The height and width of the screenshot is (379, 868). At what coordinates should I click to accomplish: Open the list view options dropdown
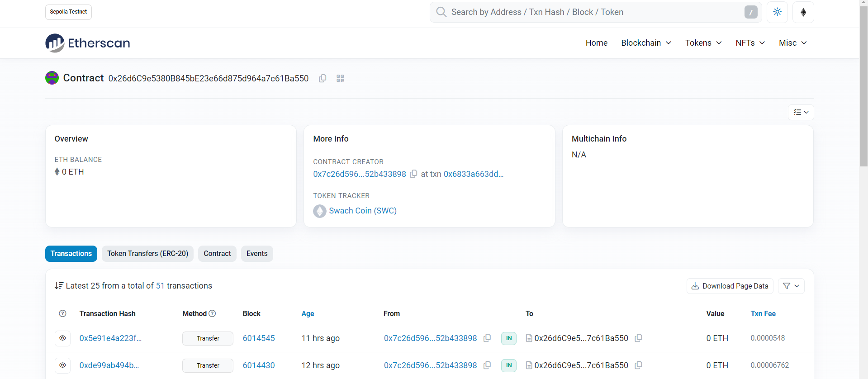(801, 112)
